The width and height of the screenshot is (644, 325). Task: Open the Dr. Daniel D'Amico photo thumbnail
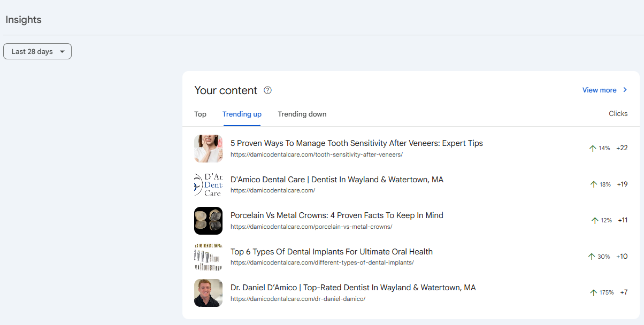click(x=208, y=292)
